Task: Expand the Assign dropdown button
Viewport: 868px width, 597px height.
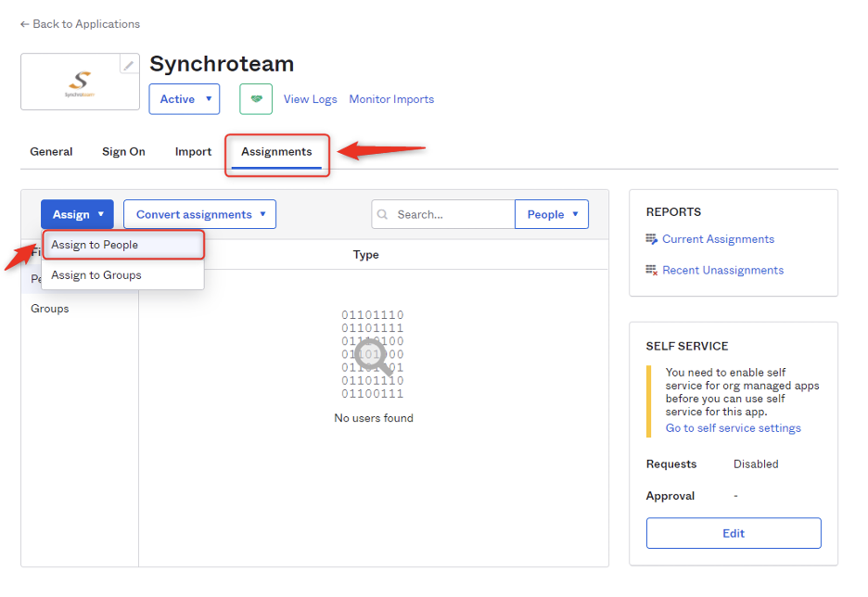Action: pos(78,214)
